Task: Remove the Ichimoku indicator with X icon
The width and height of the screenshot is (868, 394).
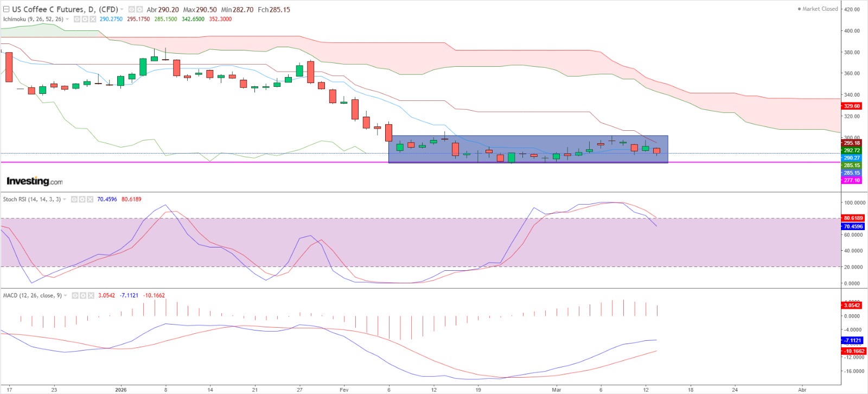Action: pos(93,19)
